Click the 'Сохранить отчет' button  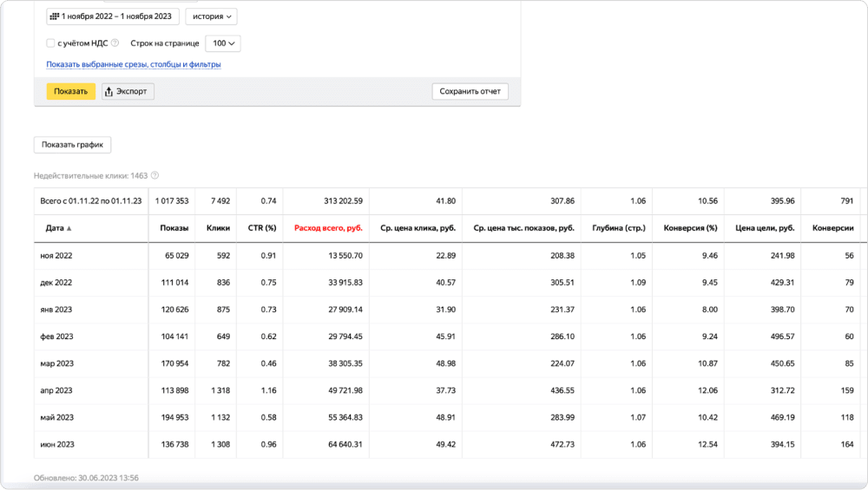click(470, 91)
